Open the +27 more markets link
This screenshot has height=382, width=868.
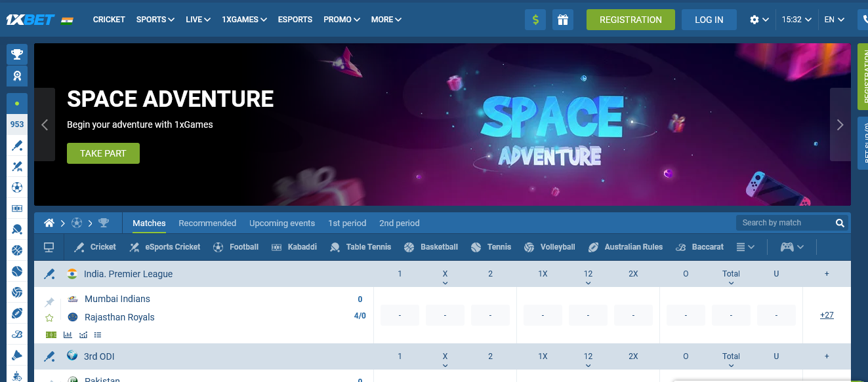pyautogui.click(x=827, y=315)
